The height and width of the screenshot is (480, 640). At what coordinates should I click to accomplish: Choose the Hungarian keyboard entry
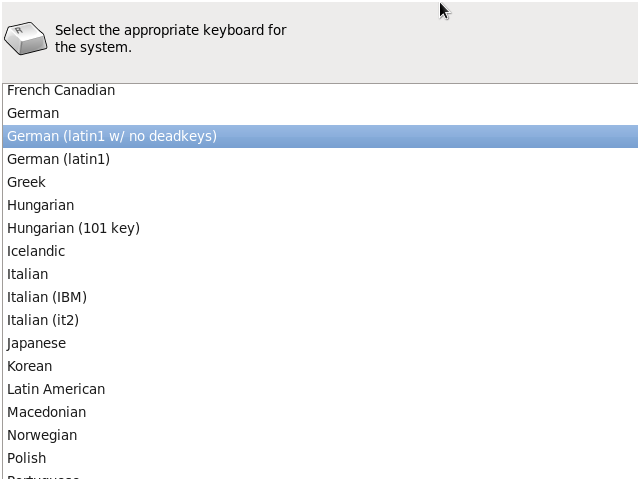[40, 205]
